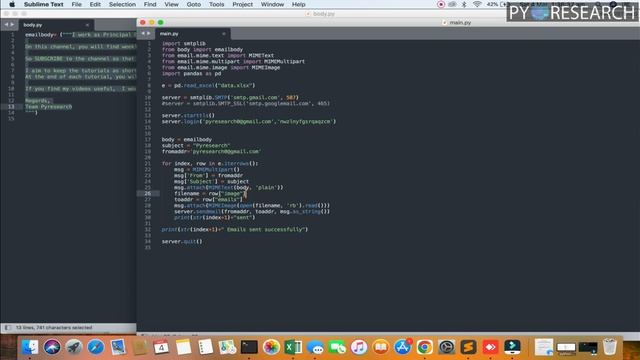
Task: Open the Edit menu
Action: [x=95, y=4]
